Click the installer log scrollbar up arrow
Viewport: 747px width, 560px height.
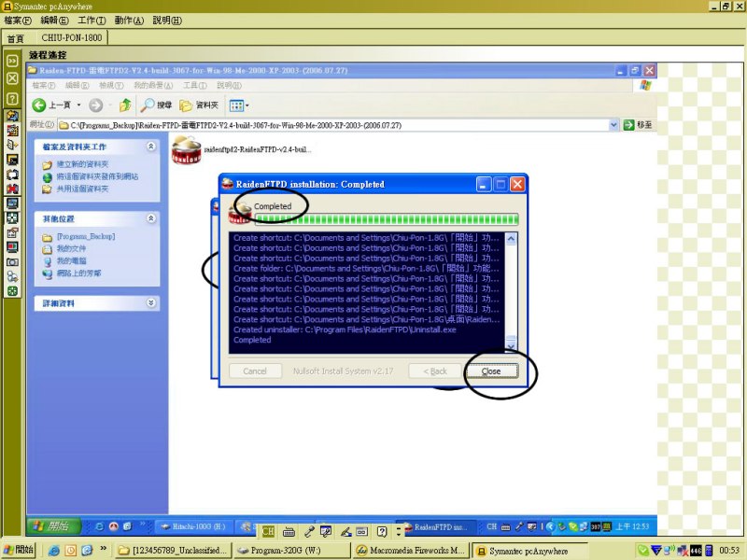pyautogui.click(x=511, y=238)
